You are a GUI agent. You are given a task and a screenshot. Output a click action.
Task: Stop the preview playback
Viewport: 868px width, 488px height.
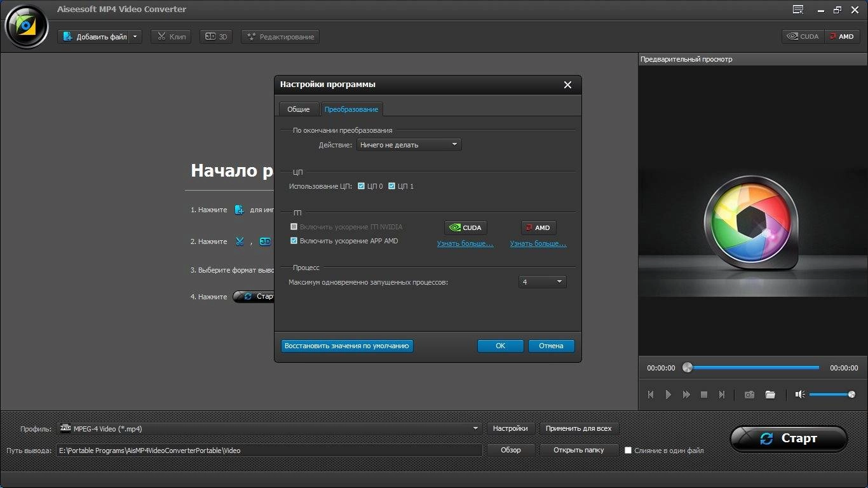(x=704, y=395)
